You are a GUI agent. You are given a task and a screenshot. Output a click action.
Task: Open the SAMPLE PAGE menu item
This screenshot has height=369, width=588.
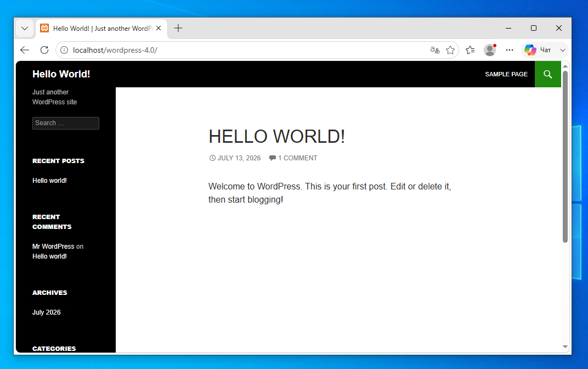tap(506, 74)
